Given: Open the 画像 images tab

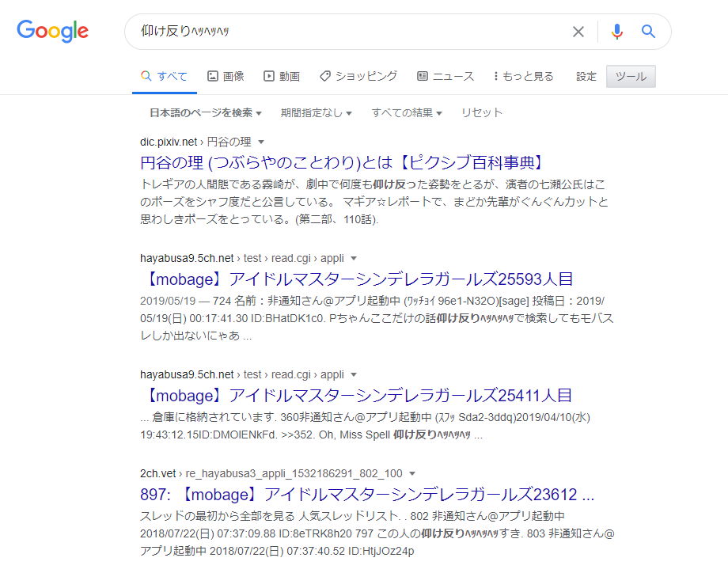Looking at the screenshot, I should (226, 76).
